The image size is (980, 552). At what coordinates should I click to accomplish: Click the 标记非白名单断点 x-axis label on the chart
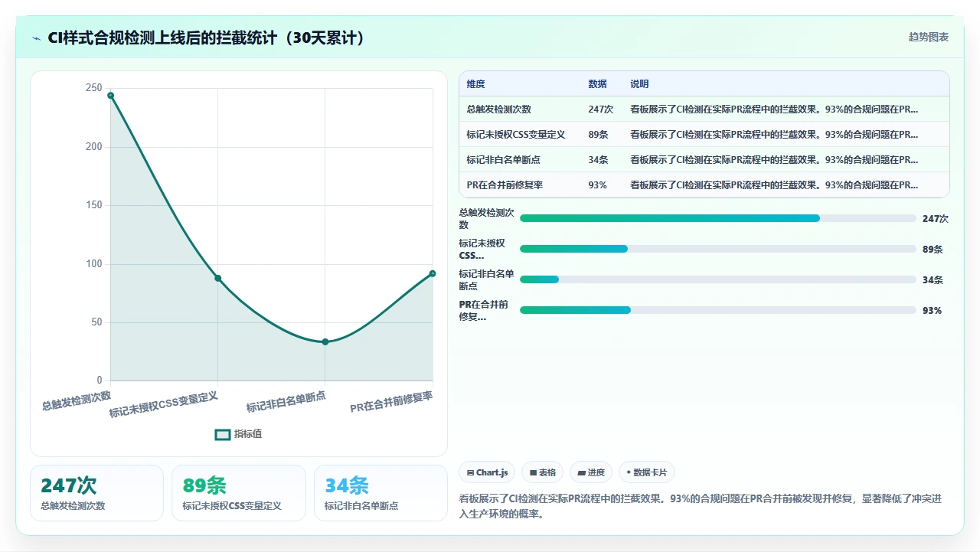pyautogui.click(x=286, y=402)
